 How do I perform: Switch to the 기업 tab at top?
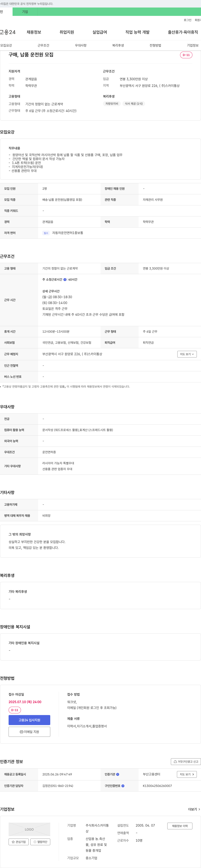pos(25,12)
